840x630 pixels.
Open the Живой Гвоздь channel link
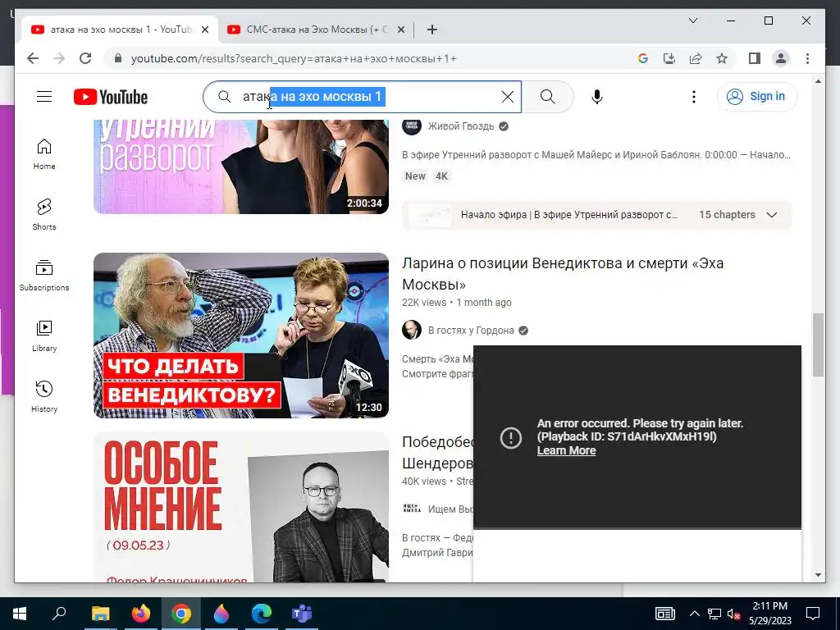click(461, 126)
